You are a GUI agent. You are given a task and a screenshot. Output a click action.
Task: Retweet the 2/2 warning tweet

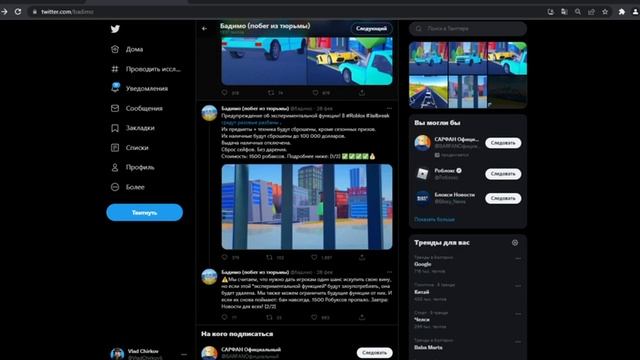click(269, 317)
